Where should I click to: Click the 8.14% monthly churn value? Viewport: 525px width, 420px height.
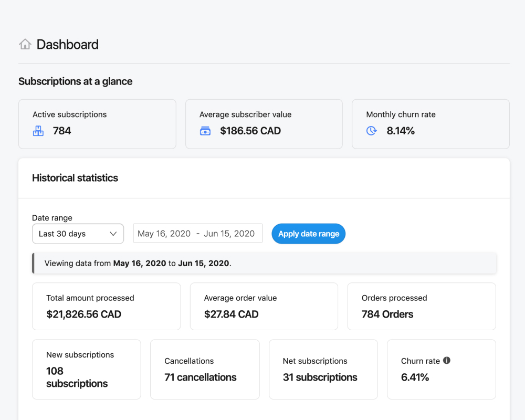[401, 131]
